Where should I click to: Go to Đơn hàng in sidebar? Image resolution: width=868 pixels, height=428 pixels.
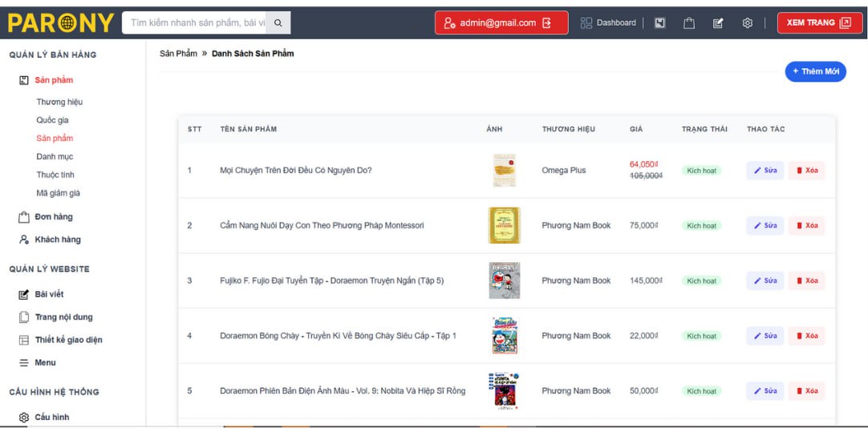[53, 217]
